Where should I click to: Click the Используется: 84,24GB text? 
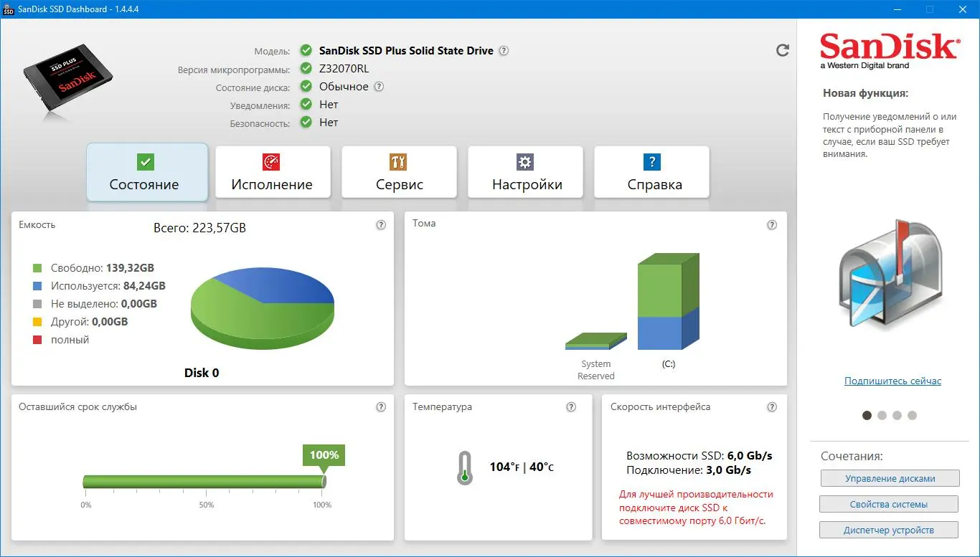[x=108, y=286]
